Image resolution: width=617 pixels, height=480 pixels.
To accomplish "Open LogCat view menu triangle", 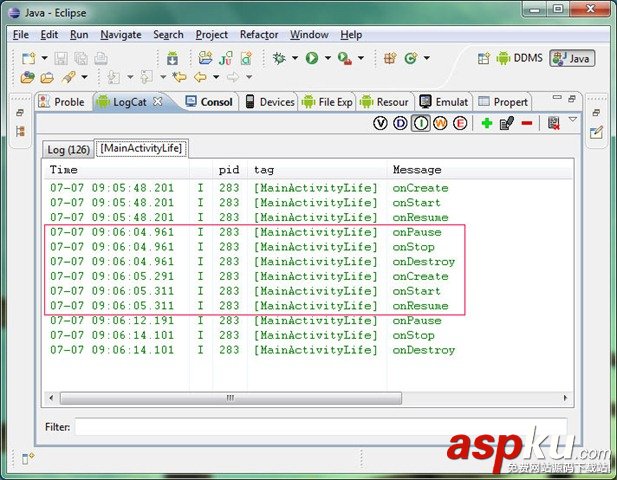I will tap(573, 119).
